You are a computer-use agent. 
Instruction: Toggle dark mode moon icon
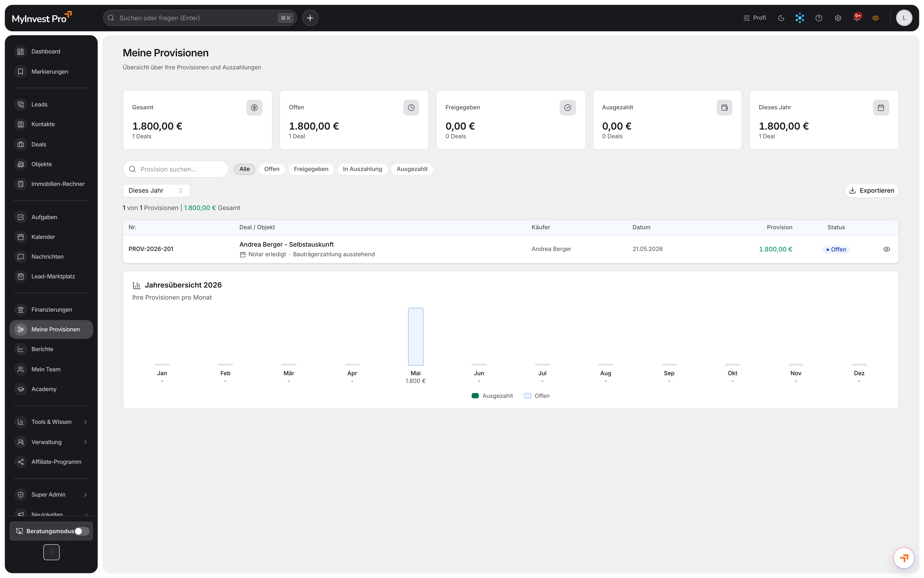(x=781, y=18)
